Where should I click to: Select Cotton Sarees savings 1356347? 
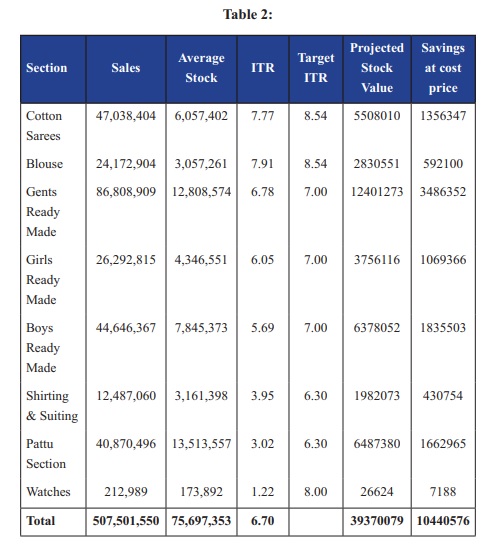click(443, 116)
